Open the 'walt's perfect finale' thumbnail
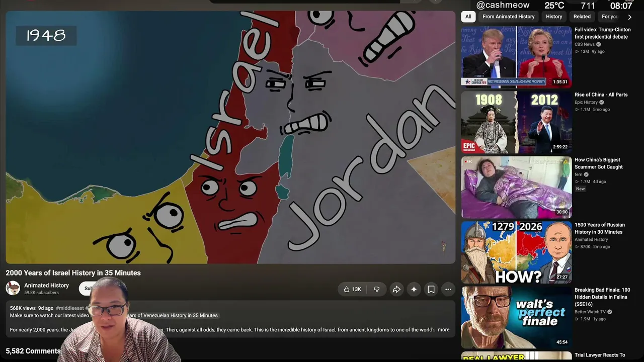Image resolution: width=644 pixels, height=362 pixels. coord(516,317)
